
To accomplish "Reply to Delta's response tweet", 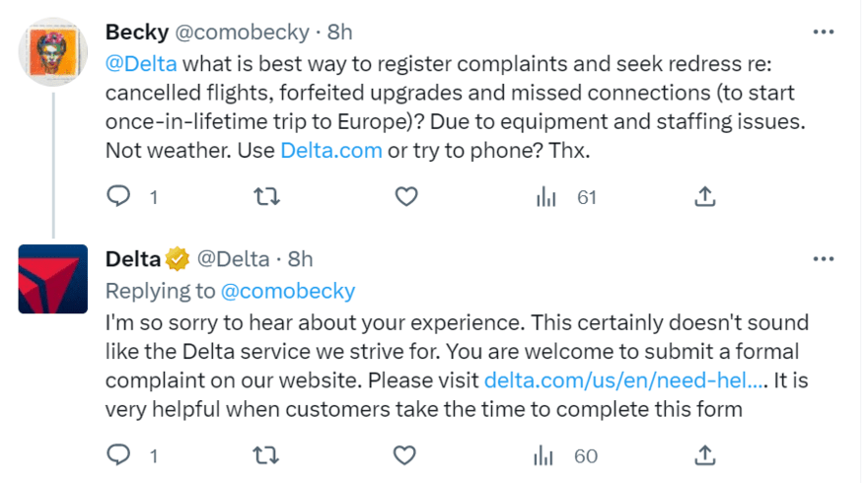I will [119, 455].
